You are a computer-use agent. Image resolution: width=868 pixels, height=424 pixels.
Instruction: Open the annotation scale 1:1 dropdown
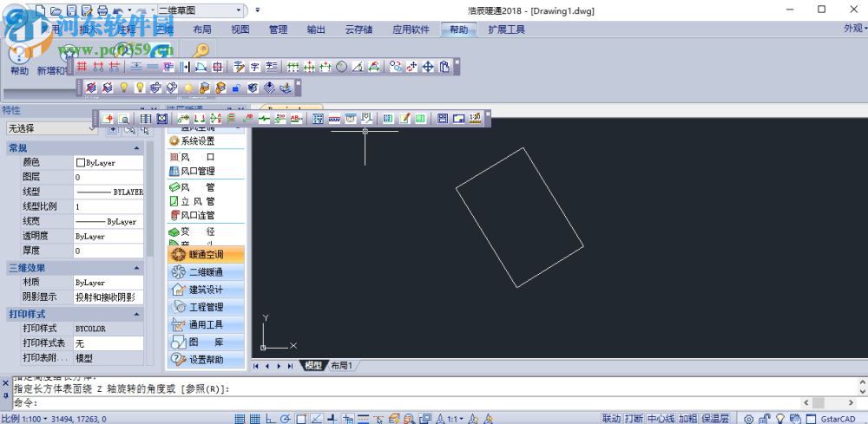[457, 419]
